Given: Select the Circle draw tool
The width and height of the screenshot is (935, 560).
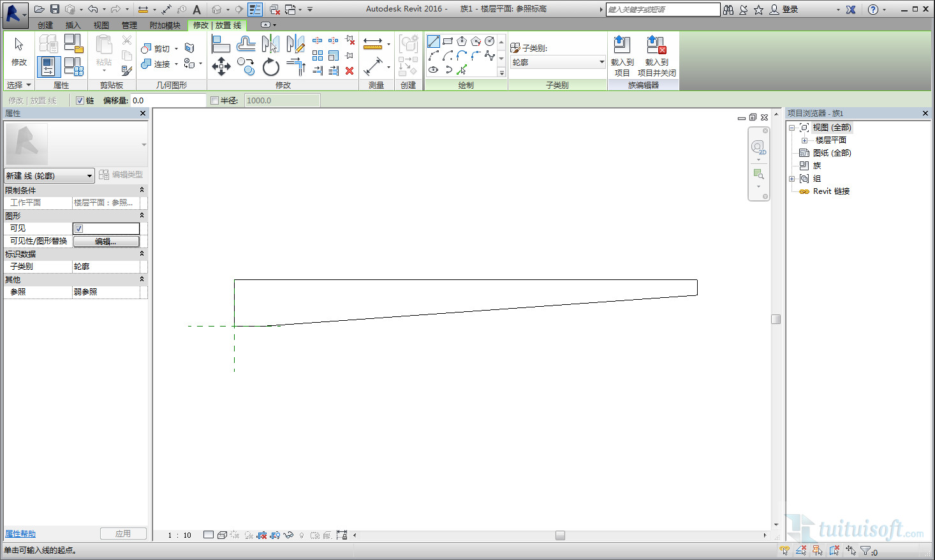Looking at the screenshot, I should 490,41.
